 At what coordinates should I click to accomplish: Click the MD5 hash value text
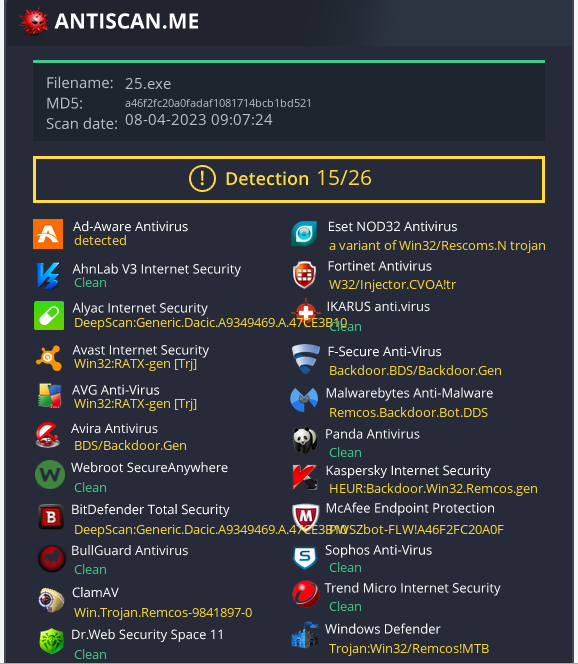[x=218, y=103]
